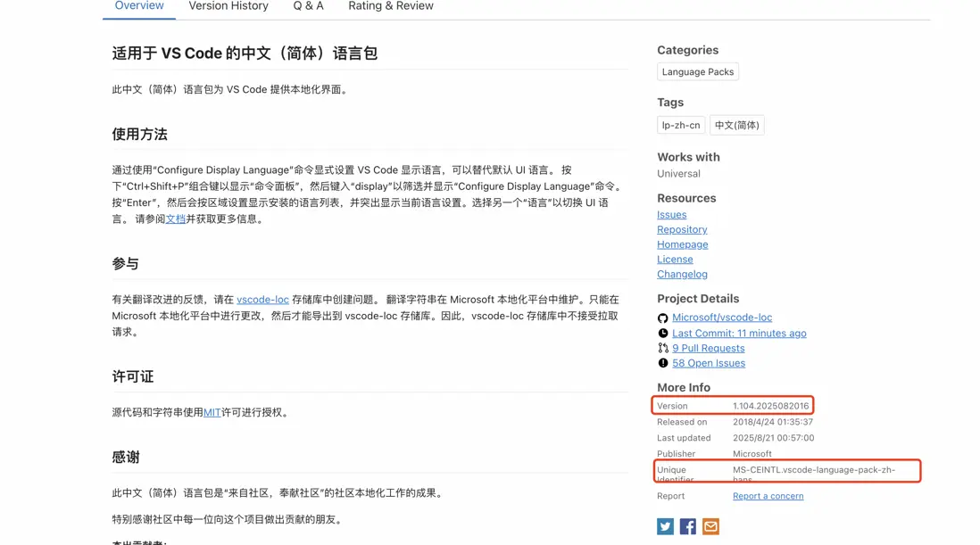Image resolution: width=980 pixels, height=545 pixels.
Task: Click the last updated value 2025/8/21 00:57:00
Action: pos(773,438)
